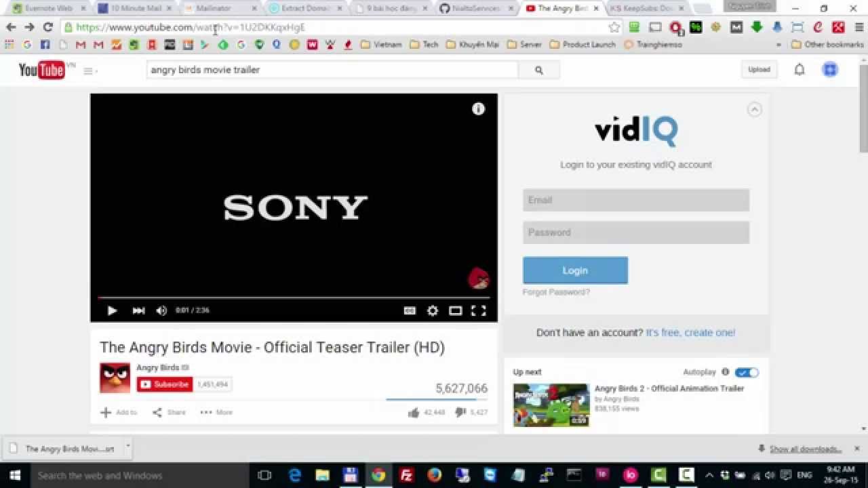Switch to the Extract Domain tab
The width and height of the screenshot is (868, 488).
[x=306, y=8]
